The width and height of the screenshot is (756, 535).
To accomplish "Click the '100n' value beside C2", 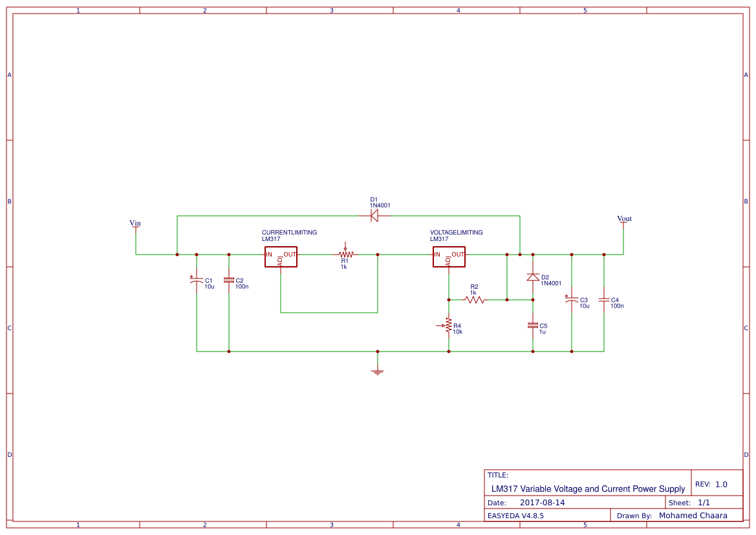I will [242, 286].
